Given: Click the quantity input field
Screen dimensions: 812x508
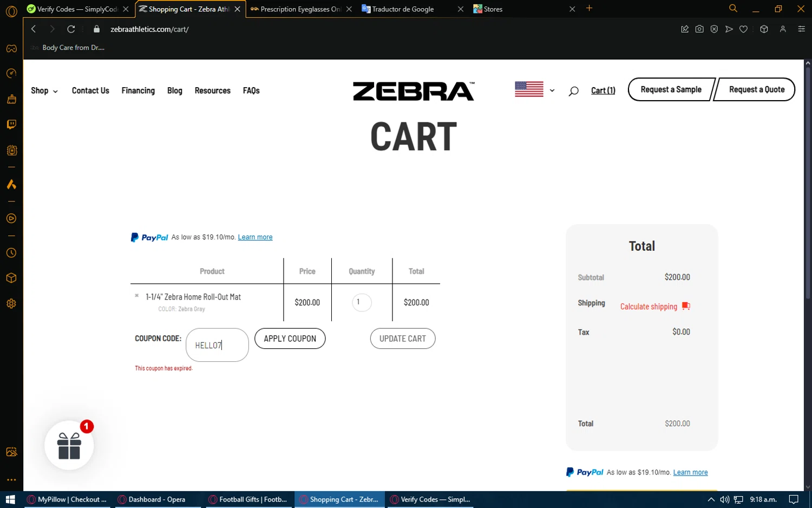Looking at the screenshot, I should 362,302.
